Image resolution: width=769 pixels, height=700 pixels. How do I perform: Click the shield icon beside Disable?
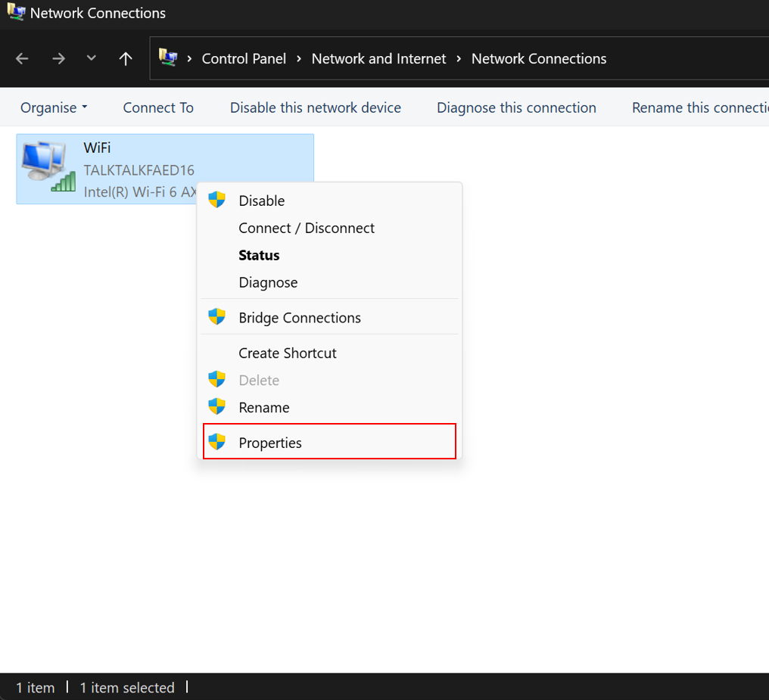(217, 201)
